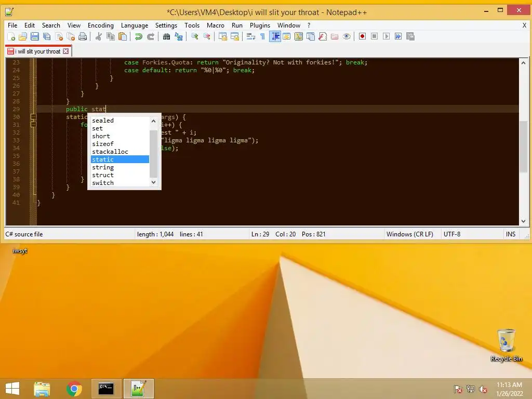Open the Settings menu
This screenshot has width=532, height=399.
pos(166,25)
